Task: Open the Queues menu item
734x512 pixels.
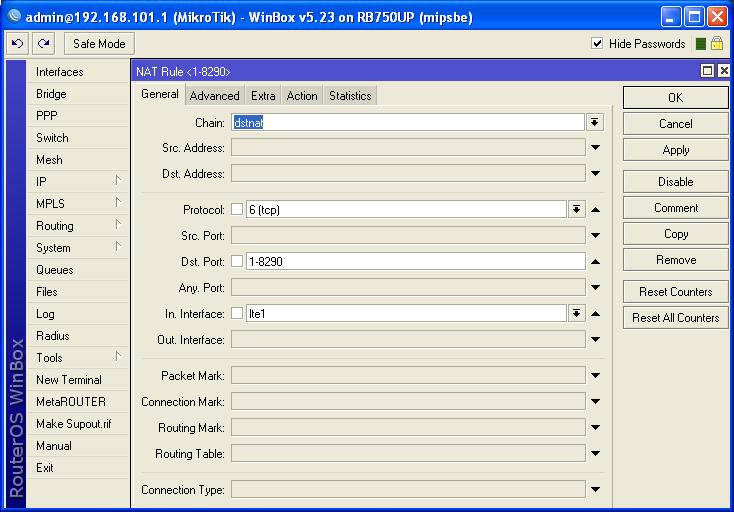Action: pyautogui.click(x=78, y=270)
